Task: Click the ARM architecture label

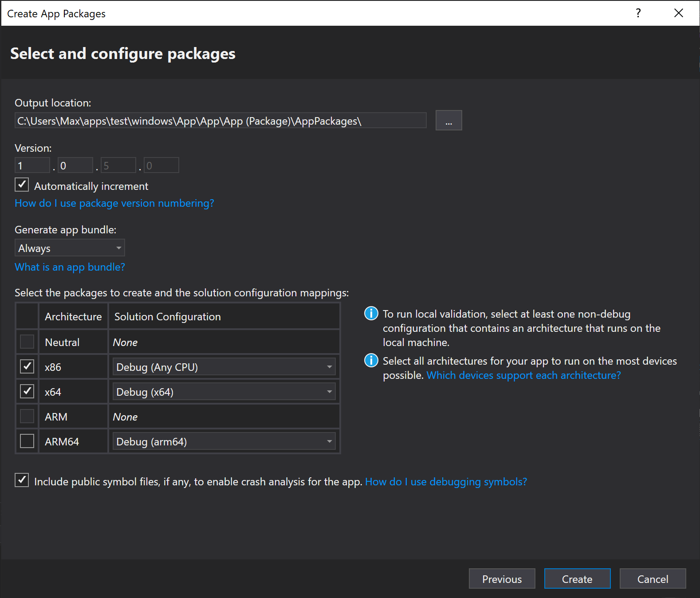Action: (56, 417)
